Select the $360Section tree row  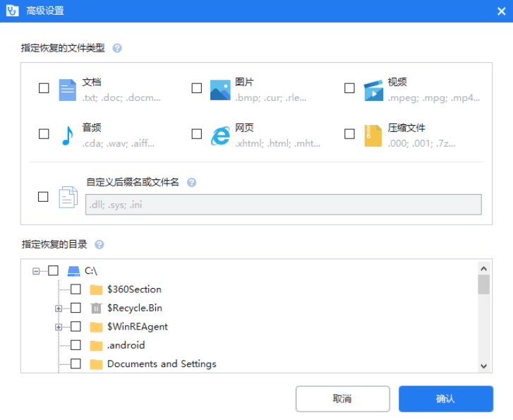tap(135, 289)
